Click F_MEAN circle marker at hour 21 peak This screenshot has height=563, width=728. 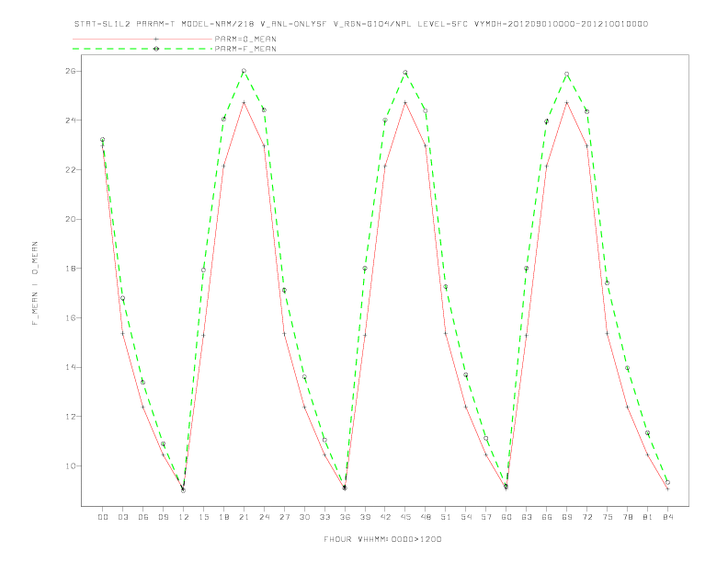[x=244, y=71]
